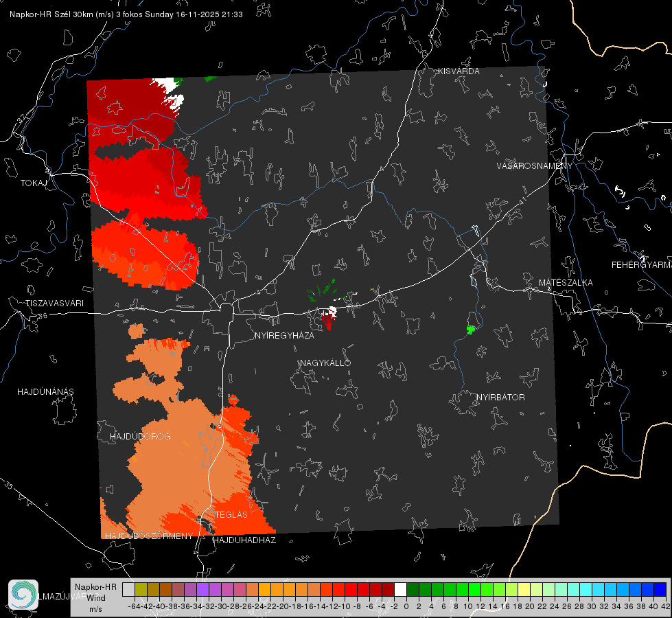Click the 0 value on the legend
Screen dimensions: 672x618
click(x=406, y=606)
